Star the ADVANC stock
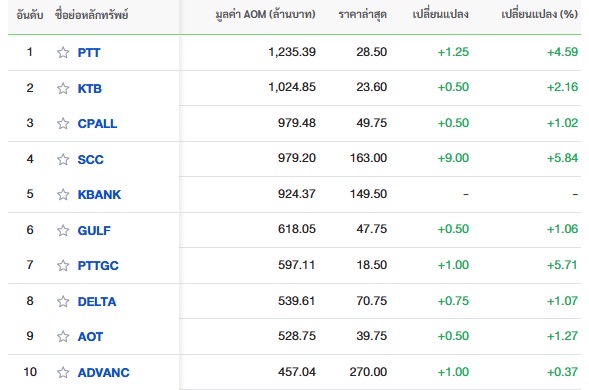 [63, 372]
